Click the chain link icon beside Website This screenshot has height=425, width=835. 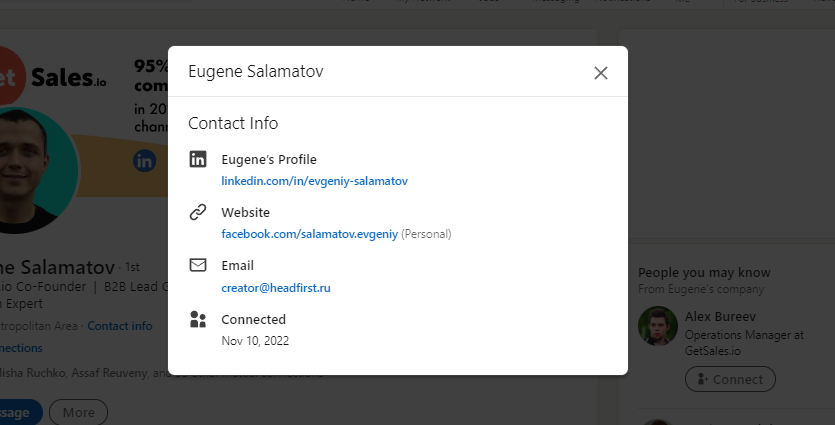pos(198,212)
